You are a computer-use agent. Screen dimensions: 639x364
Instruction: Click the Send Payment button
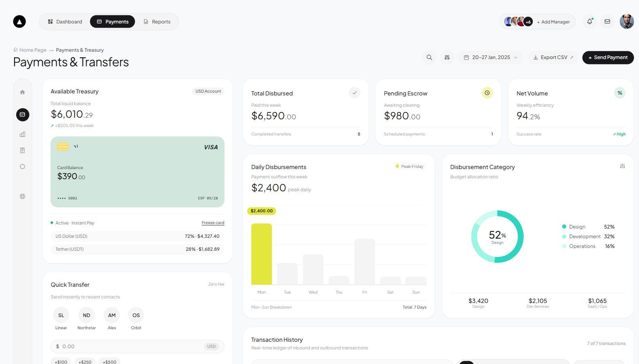pyautogui.click(x=608, y=57)
